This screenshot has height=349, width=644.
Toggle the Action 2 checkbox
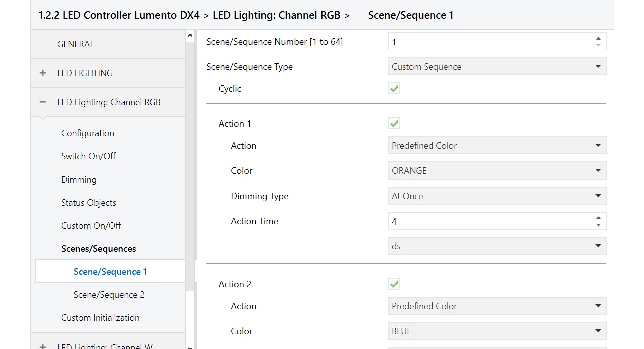tap(394, 284)
